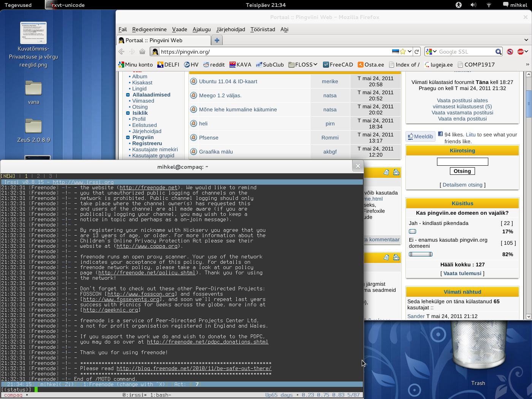
Task: Open the FreeCAD bookmark
Action: pyautogui.click(x=338, y=65)
